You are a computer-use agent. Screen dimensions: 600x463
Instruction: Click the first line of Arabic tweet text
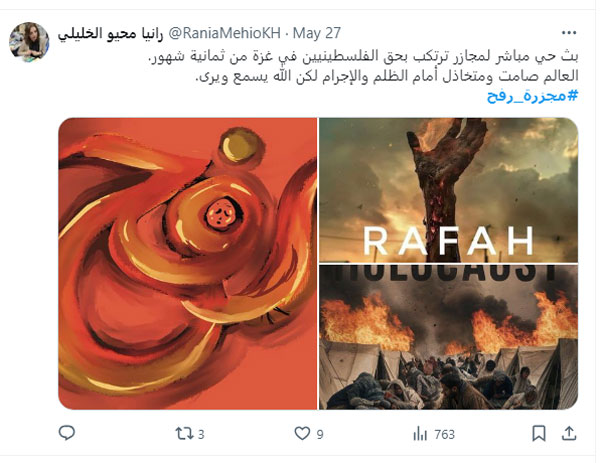(363, 56)
